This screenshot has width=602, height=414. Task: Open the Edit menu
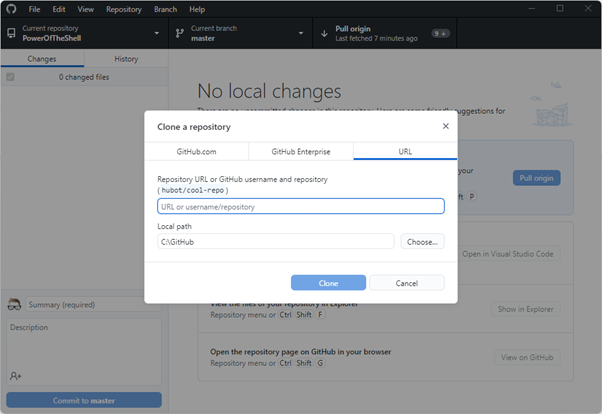[x=59, y=9]
